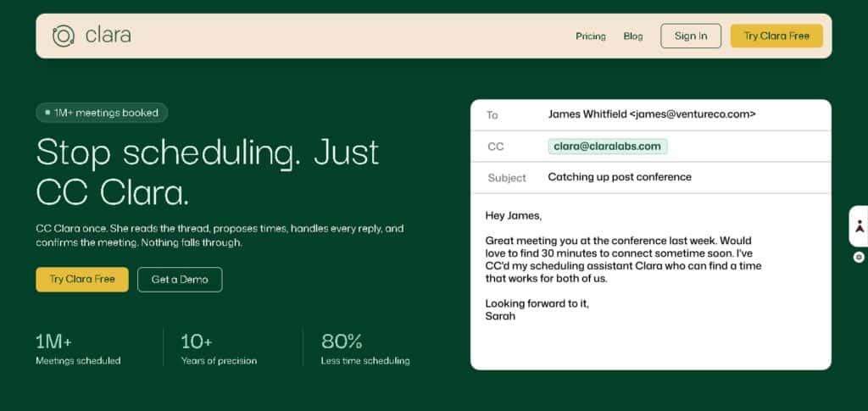Screen dimensions: 868x411
Task: Click the 'Subject' field label
Action: click(x=507, y=178)
